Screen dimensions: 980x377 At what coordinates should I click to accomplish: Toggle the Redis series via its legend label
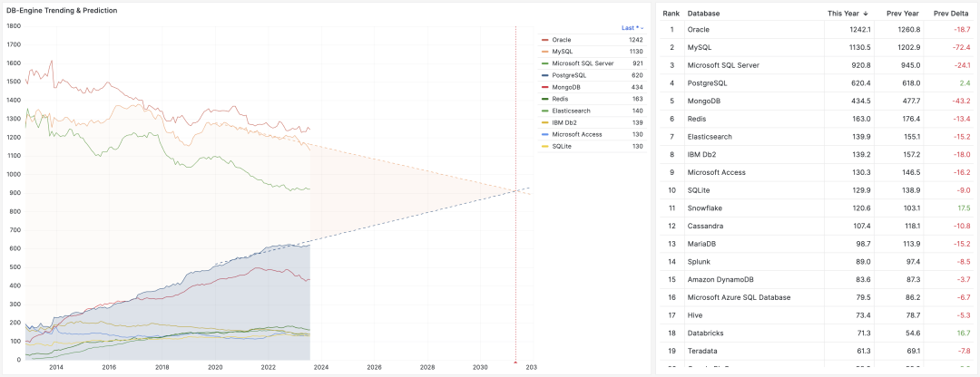(561, 99)
